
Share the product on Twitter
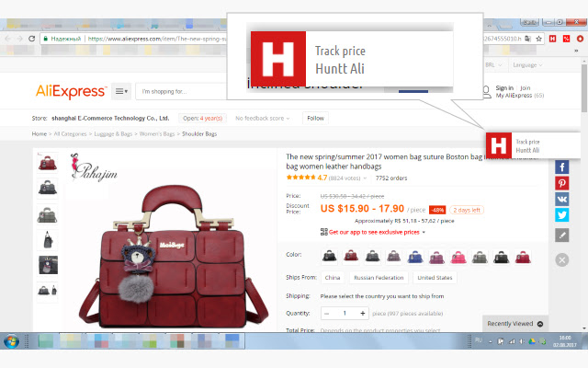pyautogui.click(x=561, y=215)
